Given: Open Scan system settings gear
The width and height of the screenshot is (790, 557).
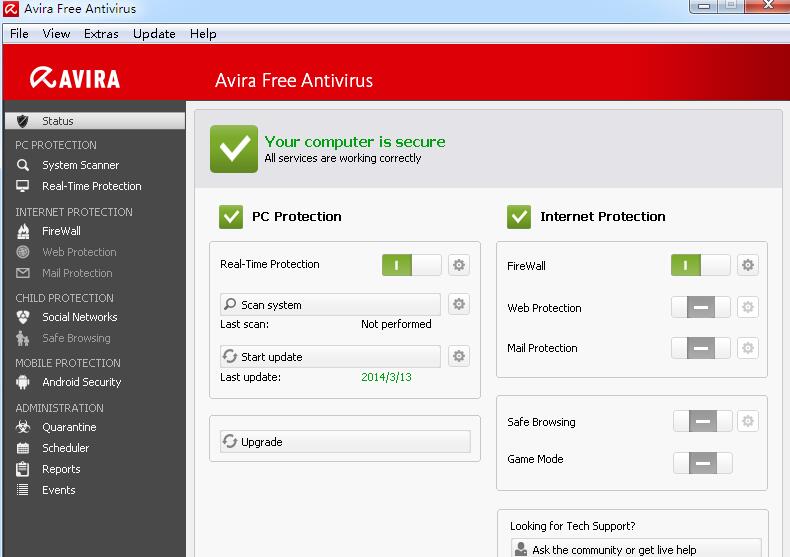Looking at the screenshot, I should 459,304.
